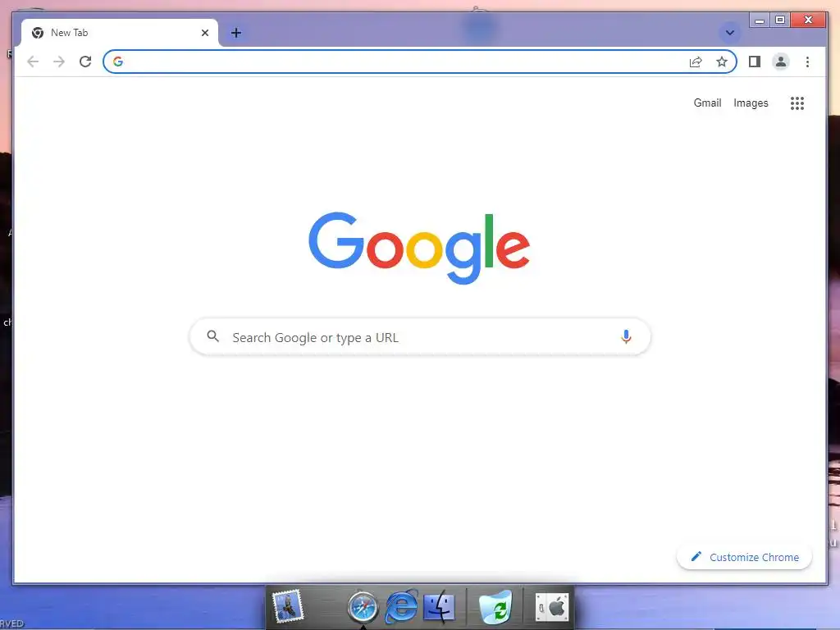Close the New Tab tab

[x=204, y=33]
